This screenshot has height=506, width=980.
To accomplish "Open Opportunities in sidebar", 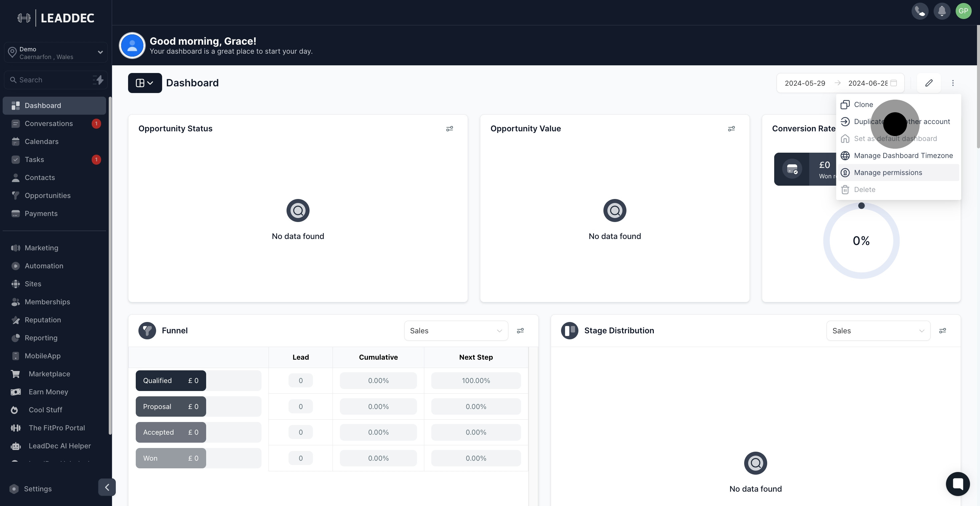I will pyautogui.click(x=54, y=195).
